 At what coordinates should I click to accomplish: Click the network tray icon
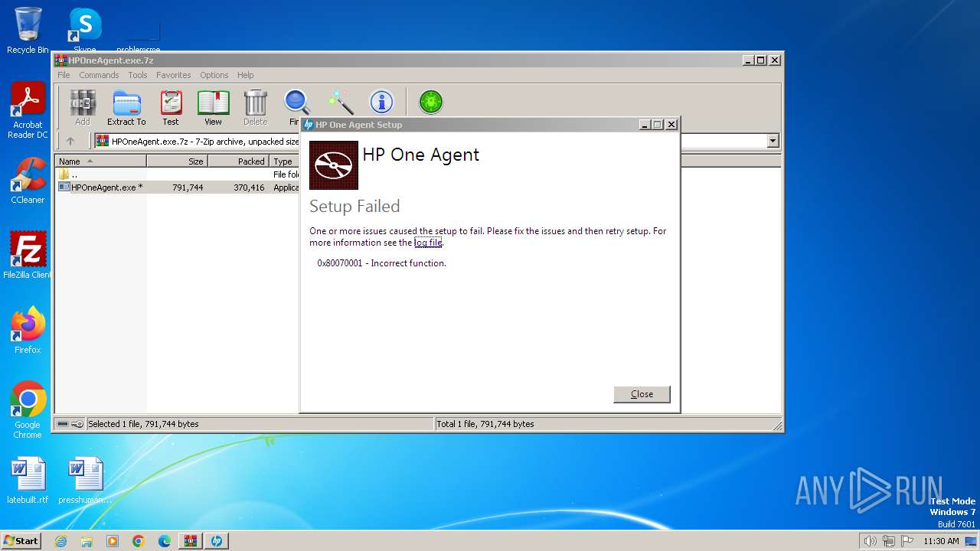(x=889, y=541)
